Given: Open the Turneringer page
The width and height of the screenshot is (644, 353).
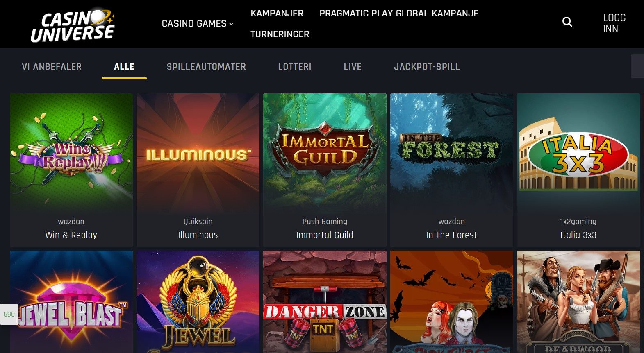Looking at the screenshot, I should [x=280, y=34].
